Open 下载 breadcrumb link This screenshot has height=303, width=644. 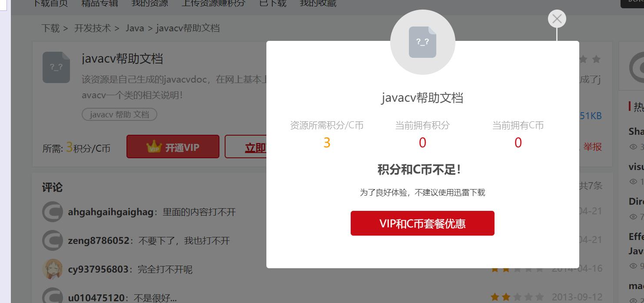50,28
